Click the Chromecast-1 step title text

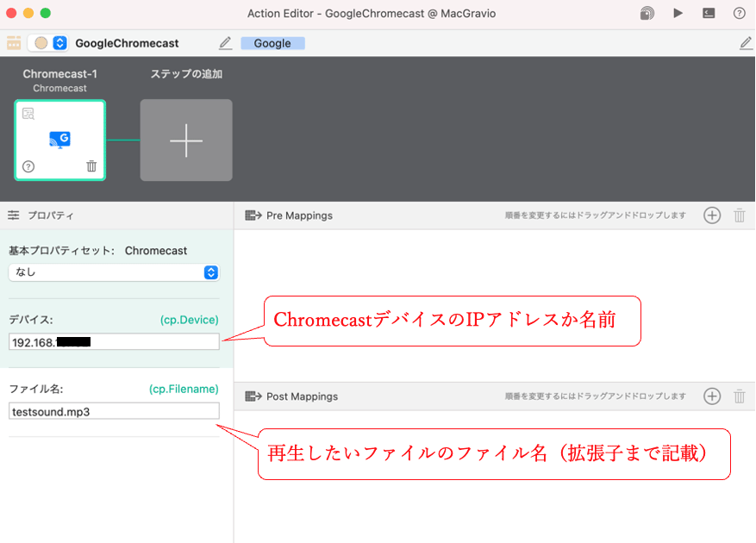click(x=59, y=74)
